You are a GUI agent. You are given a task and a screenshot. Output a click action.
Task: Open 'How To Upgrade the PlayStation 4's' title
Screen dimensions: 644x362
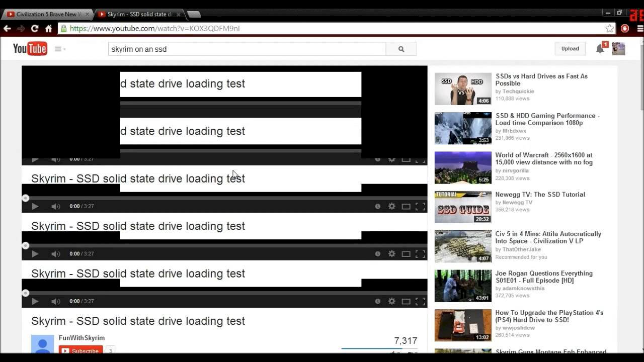[x=549, y=316]
